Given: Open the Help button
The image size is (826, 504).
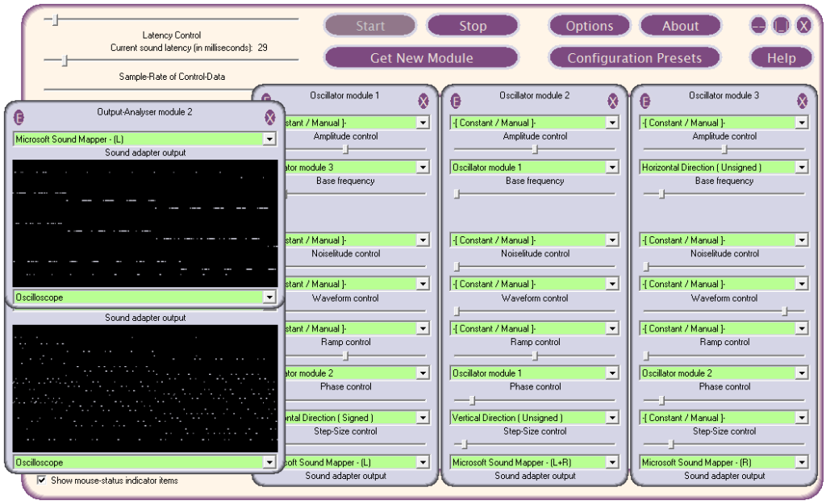Looking at the screenshot, I should (781, 58).
